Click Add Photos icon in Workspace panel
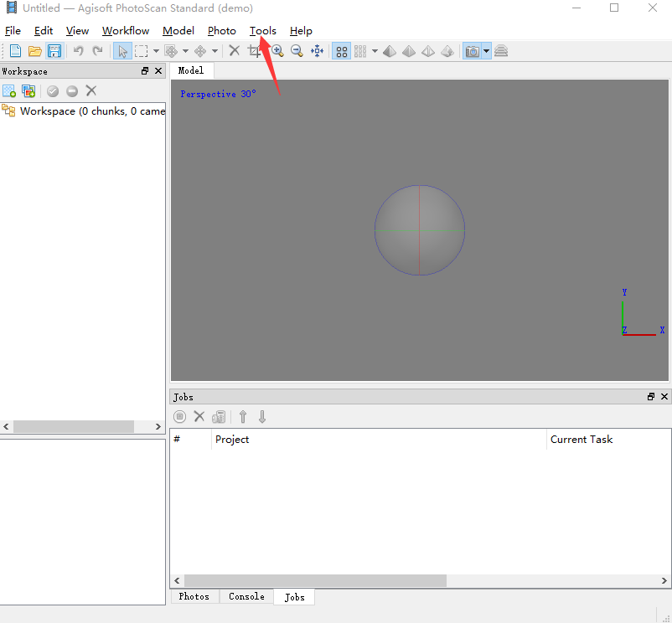Image resolution: width=672 pixels, height=623 pixels. coord(28,90)
